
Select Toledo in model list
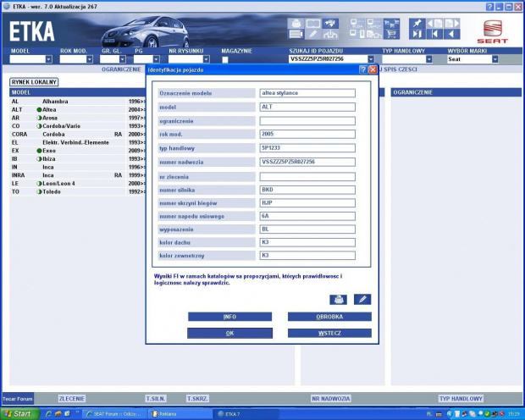(77, 191)
